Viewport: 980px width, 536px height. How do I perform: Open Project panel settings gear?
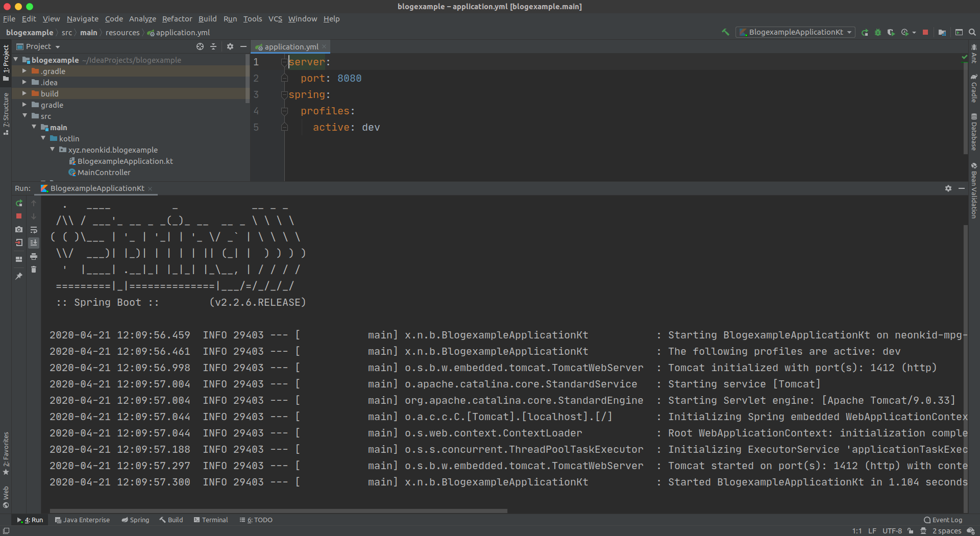(230, 46)
